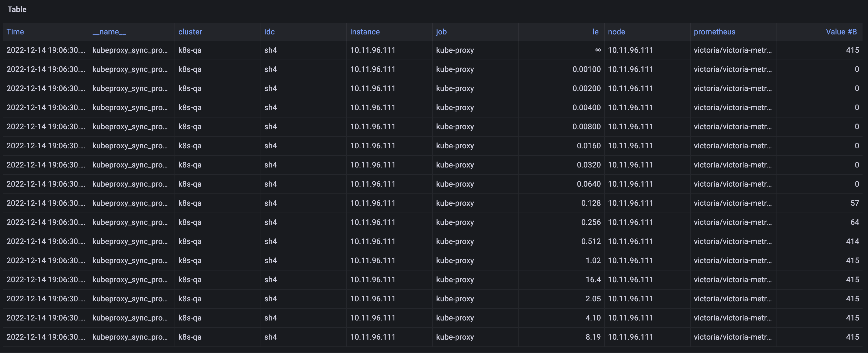868x353 pixels.
Task: Click value 64 in the 0.256 row
Action: tap(855, 222)
